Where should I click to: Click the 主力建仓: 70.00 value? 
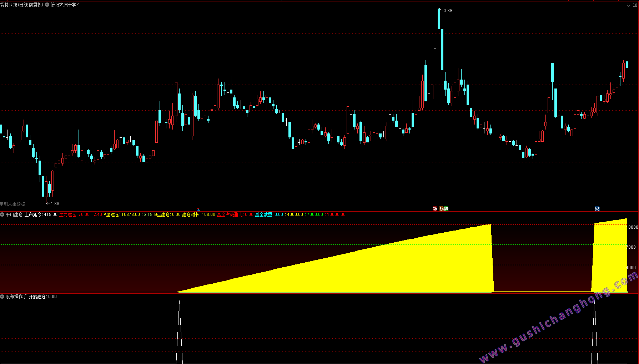(74, 214)
